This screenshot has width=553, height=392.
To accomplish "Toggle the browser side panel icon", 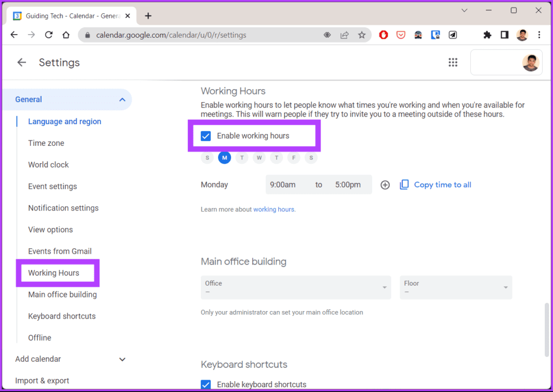I will [x=504, y=35].
